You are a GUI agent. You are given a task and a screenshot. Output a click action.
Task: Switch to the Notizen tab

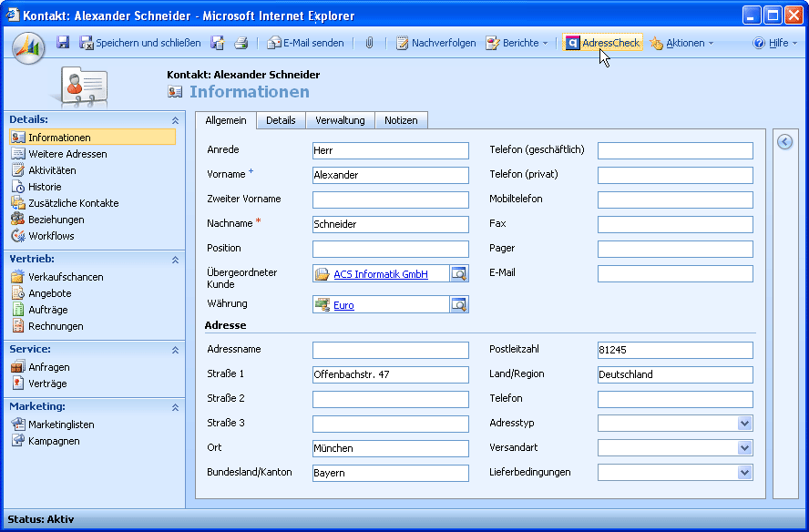point(401,120)
